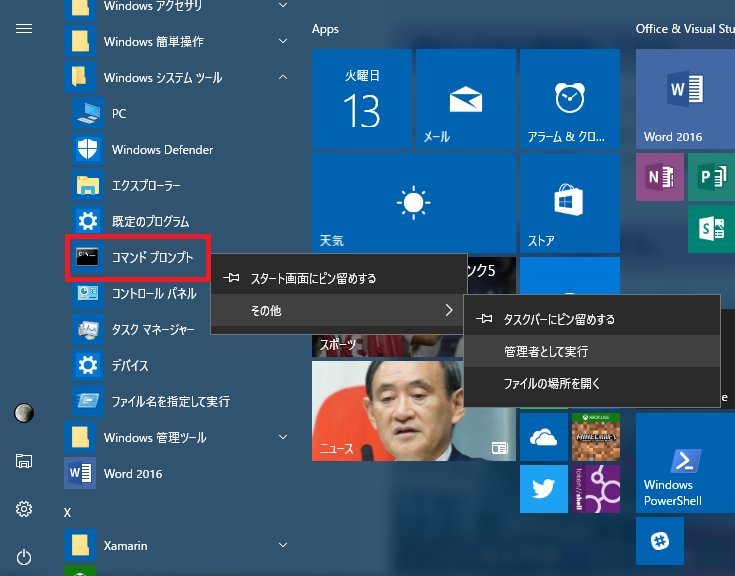Viewport: 735px width, 576px height.
Task: Open the ニュース news tile
Action: (x=388, y=411)
